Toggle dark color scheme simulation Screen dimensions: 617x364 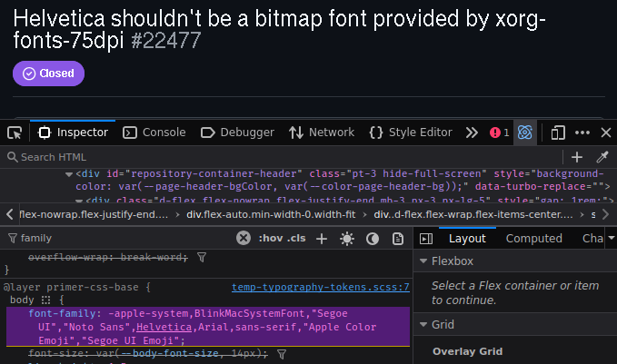click(x=372, y=239)
